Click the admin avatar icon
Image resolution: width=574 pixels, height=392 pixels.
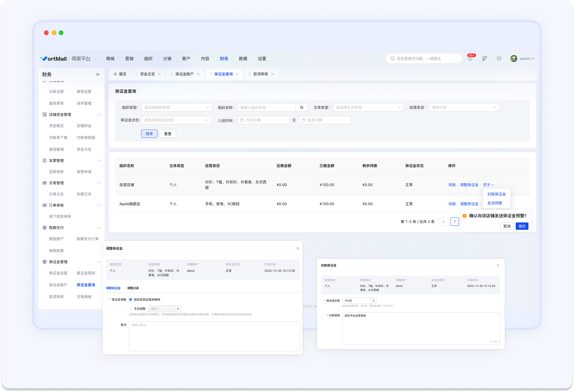click(514, 58)
